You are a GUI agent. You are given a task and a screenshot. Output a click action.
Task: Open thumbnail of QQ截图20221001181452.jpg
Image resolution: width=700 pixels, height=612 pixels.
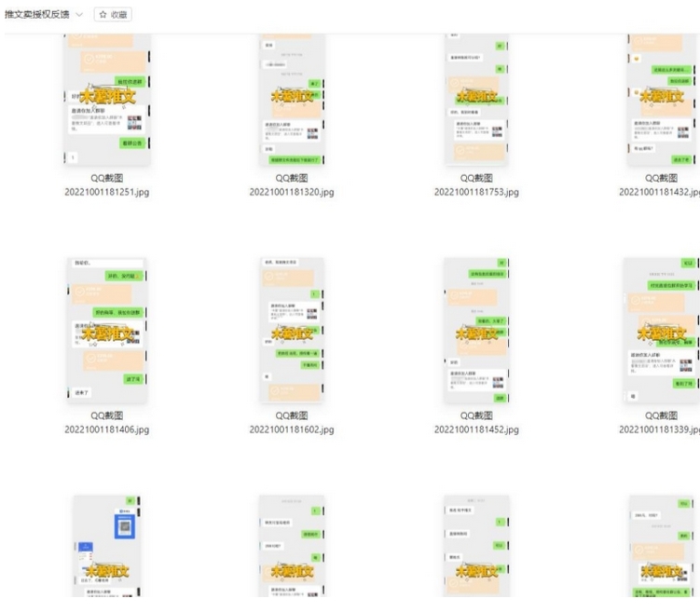tap(476, 331)
